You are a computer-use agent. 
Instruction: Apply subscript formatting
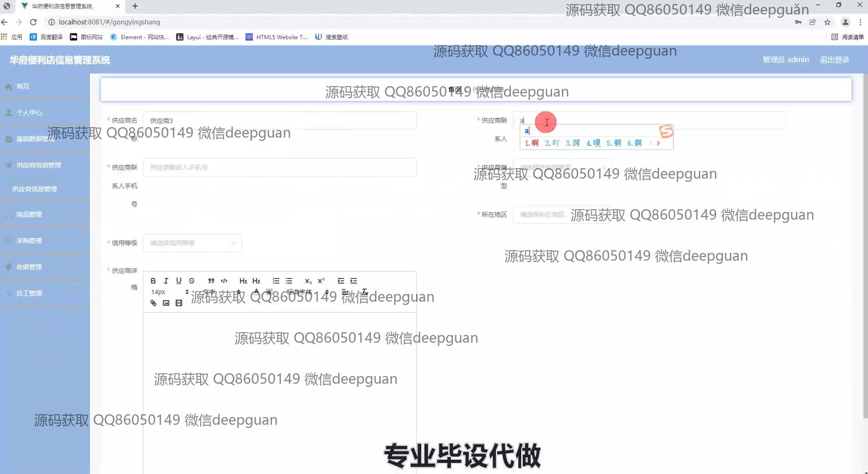(308, 281)
